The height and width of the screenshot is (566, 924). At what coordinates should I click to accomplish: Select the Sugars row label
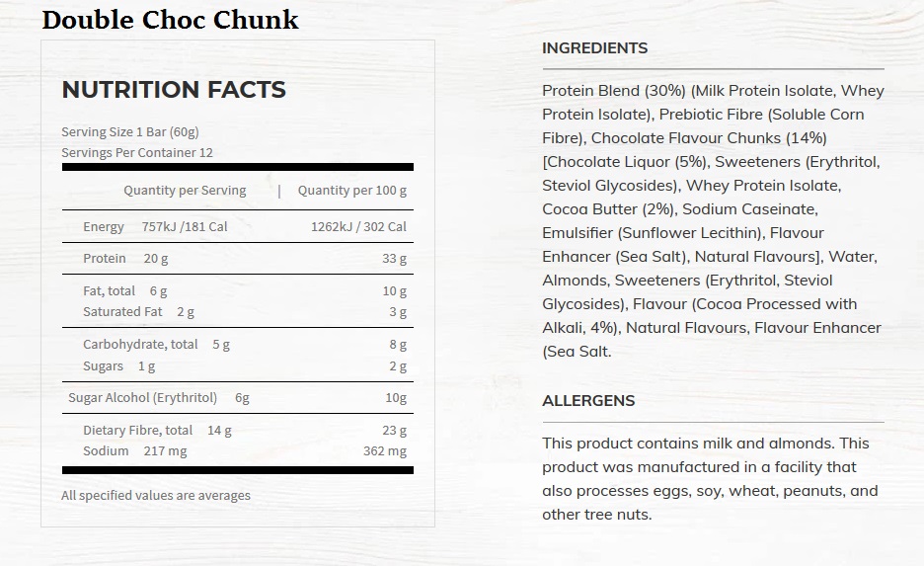coord(104,365)
